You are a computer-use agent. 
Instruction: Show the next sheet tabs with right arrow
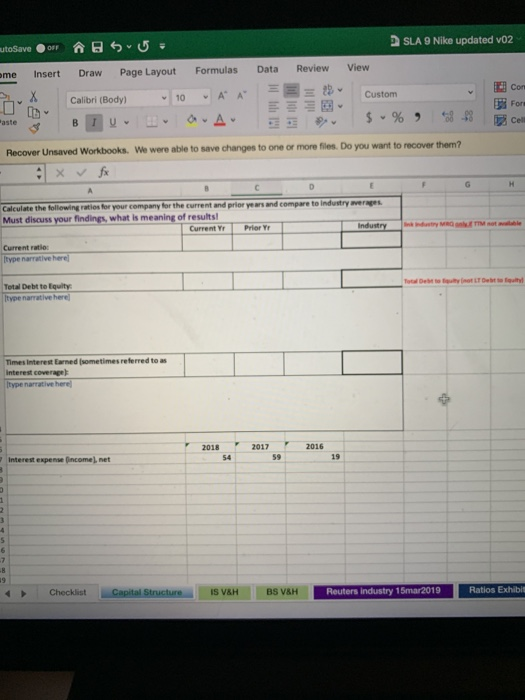pyautogui.click(x=24, y=594)
